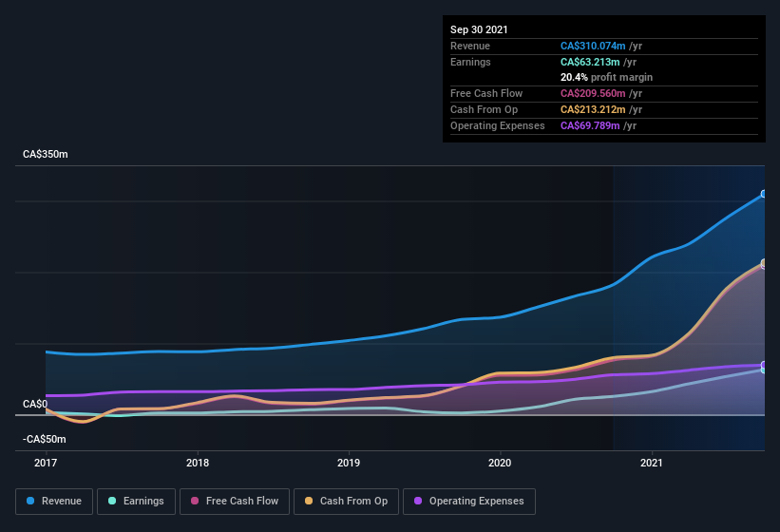Click the Operating Expenses label in the tooltip

coord(498,125)
